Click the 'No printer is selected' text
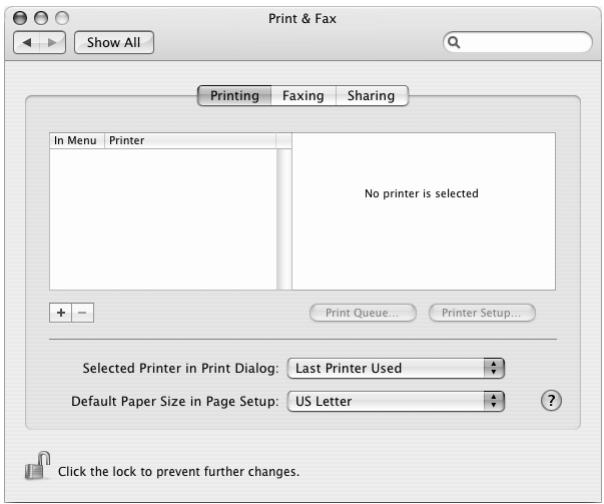This screenshot has width=604, height=504. click(x=421, y=193)
